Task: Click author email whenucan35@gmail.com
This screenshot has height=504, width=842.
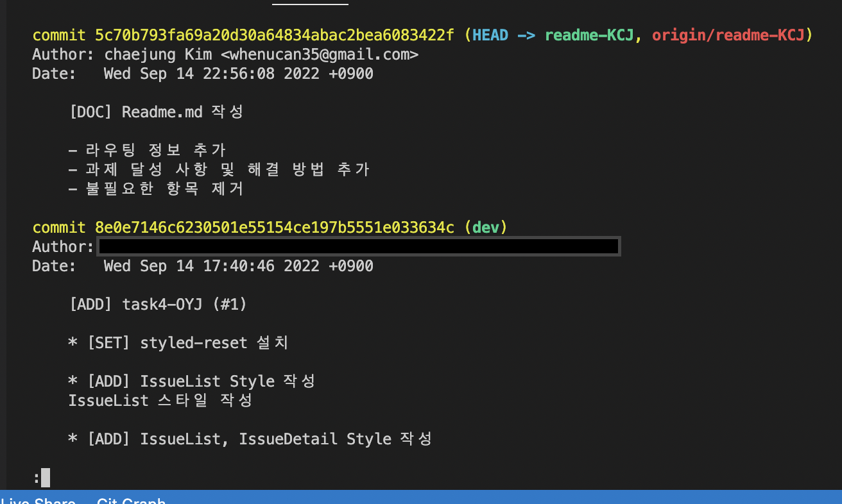Action: [x=320, y=55]
